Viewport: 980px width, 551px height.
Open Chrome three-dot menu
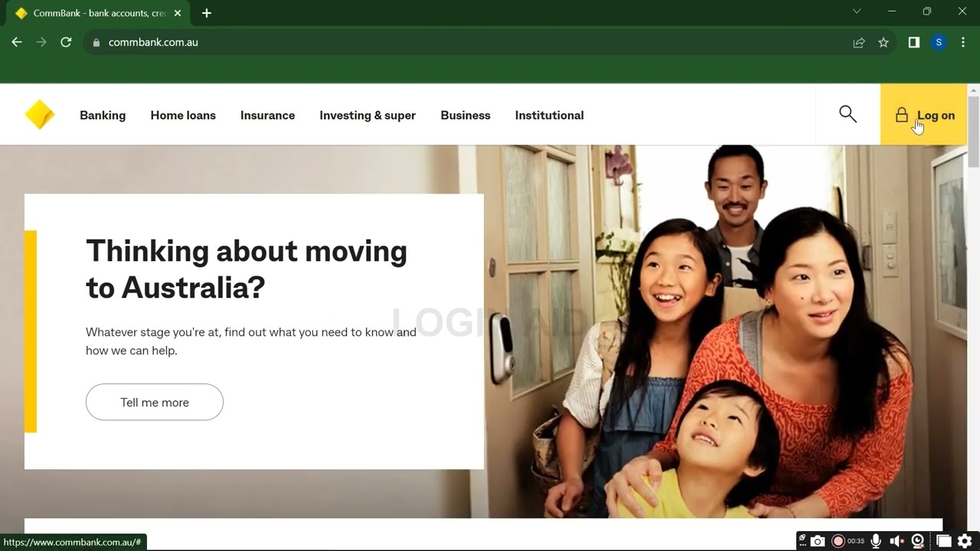(963, 43)
